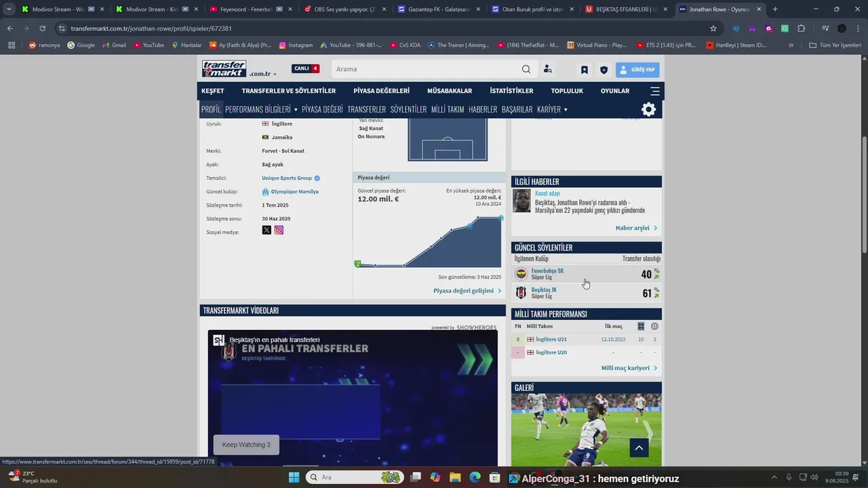
Task: Click the Windows Start button
Action: point(294,477)
